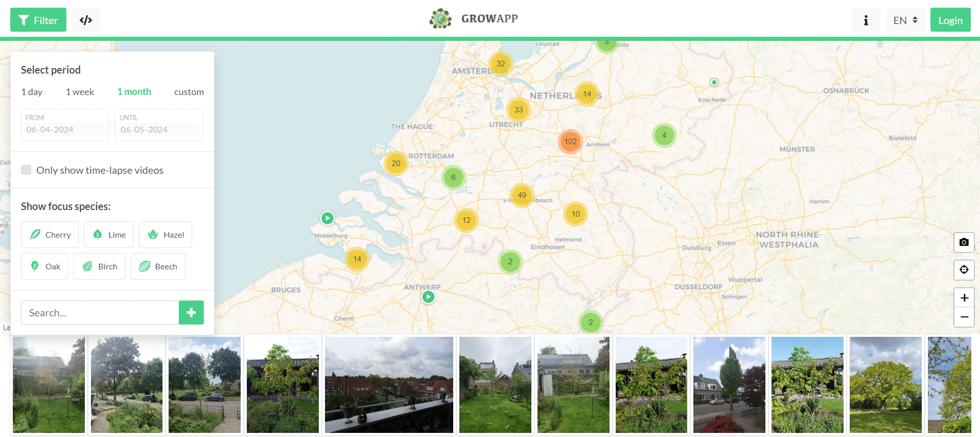
Task: Click the embed code icon button
Action: click(x=86, y=20)
